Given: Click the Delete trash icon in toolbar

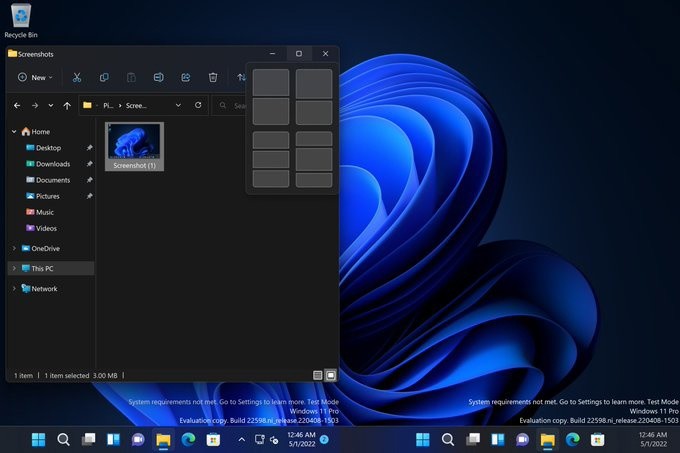Looking at the screenshot, I should coord(213,77).
